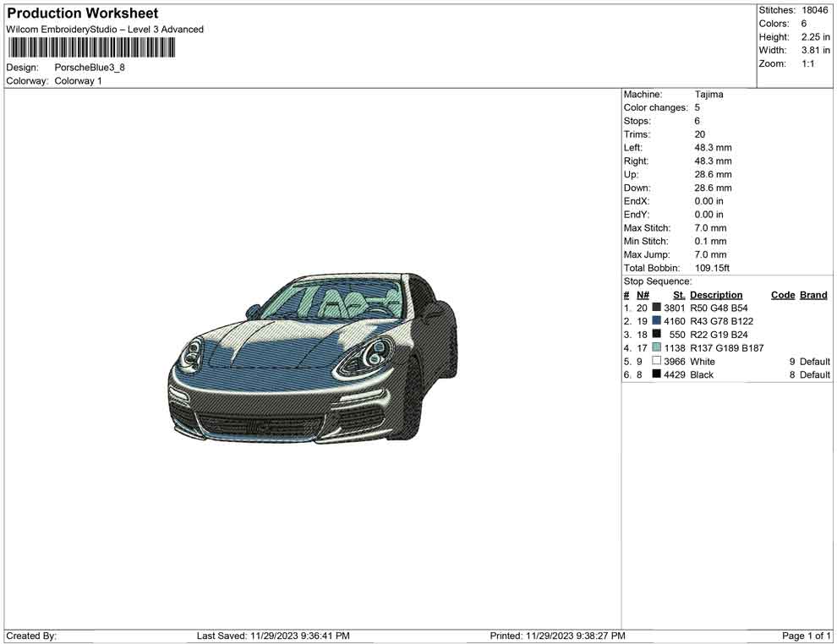Click the mint green chip for R137 G189 B187
The height and width of the screenshot is (644, 837).
pyautogui.click(x=656, y=347)
